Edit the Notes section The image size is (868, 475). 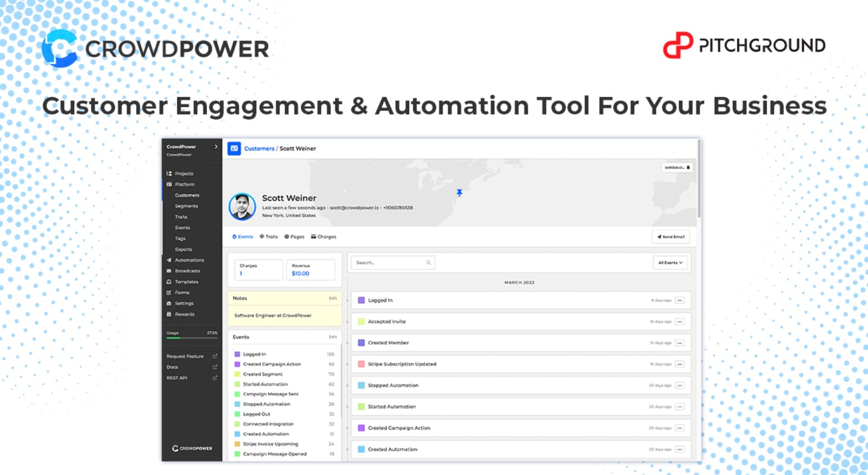[333, 299]
